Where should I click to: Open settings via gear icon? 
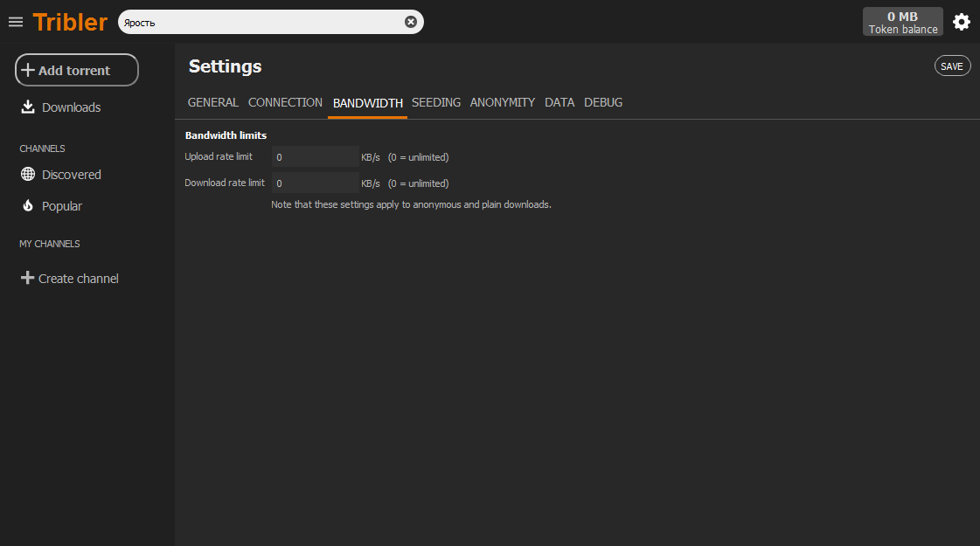(x=962, y=22)
